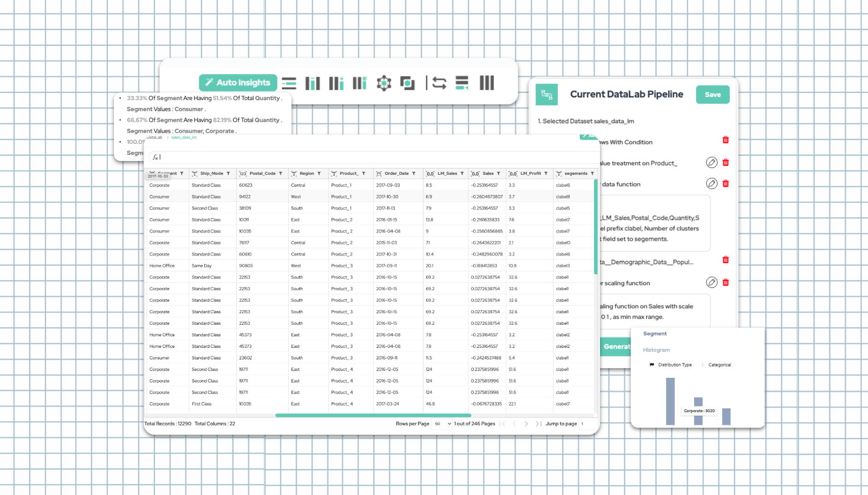This screenshot has width=868, height=495.
Task: Edit the data function step
Action: click(712, 184)
